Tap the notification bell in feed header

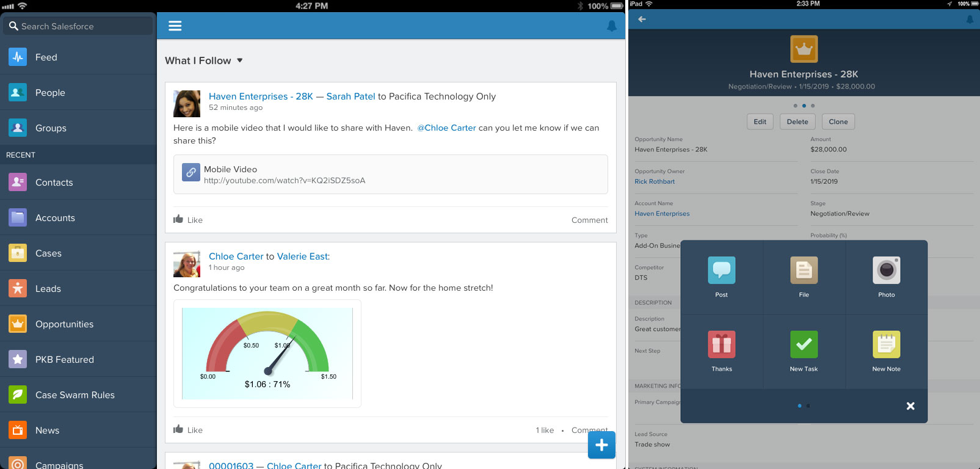pos(612,26)
